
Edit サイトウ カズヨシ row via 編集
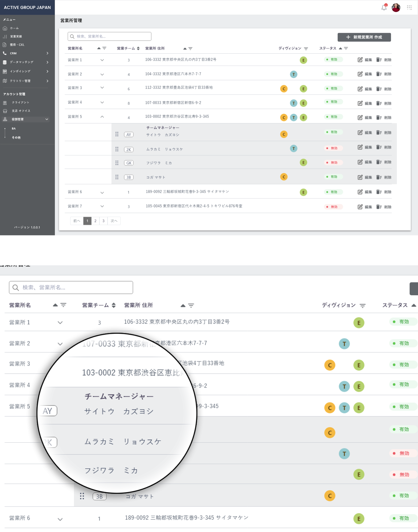365,132
